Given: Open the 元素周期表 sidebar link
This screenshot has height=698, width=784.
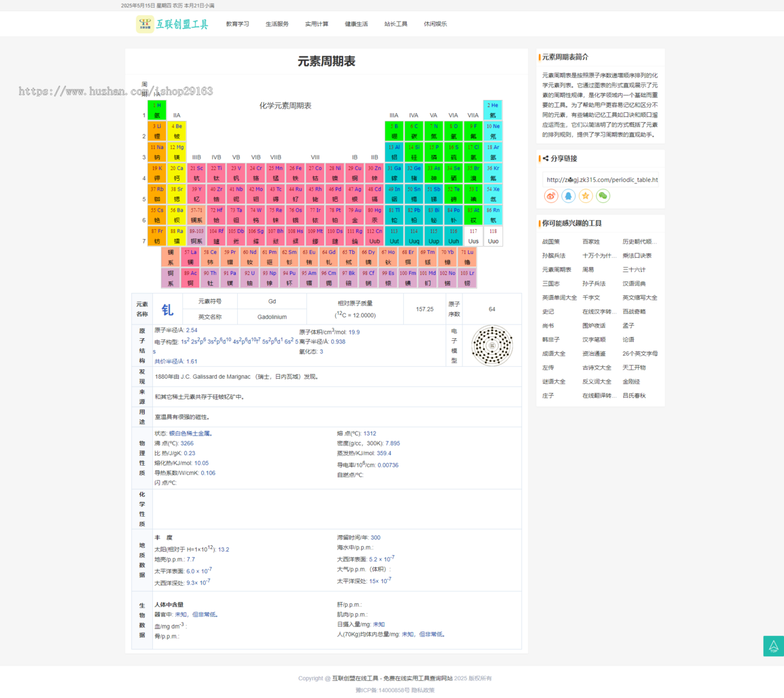Looking at the screenshot, I should (557, 270).
